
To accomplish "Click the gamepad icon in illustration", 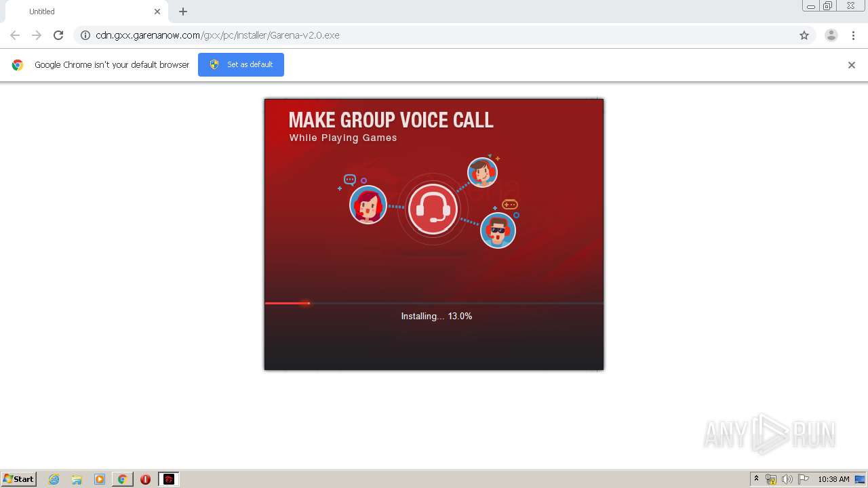I will tap(510, 204).
